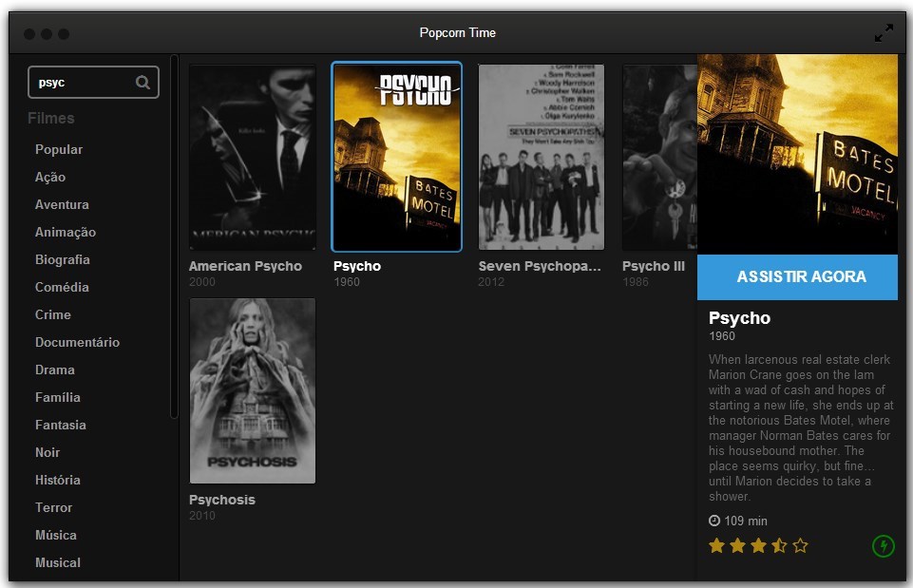Viewport: 913px width, 588px height.
Task: Browse the Terror genre
Action: click(x=53, y=507)
